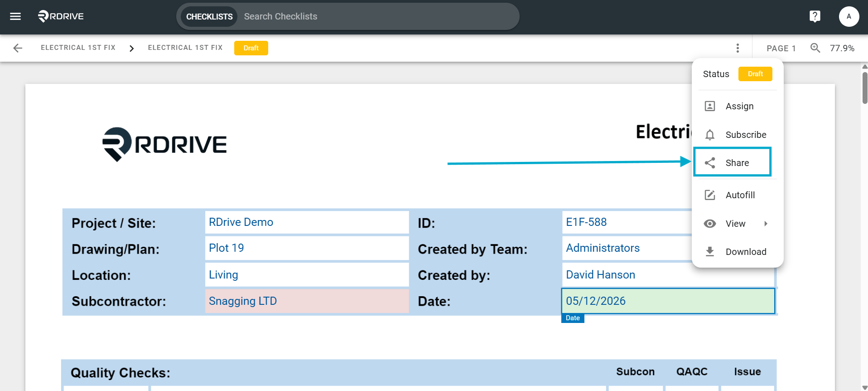Viewport: 868px width, 391px height.
Task: Click the Location field Living
Action: point(307,275)
